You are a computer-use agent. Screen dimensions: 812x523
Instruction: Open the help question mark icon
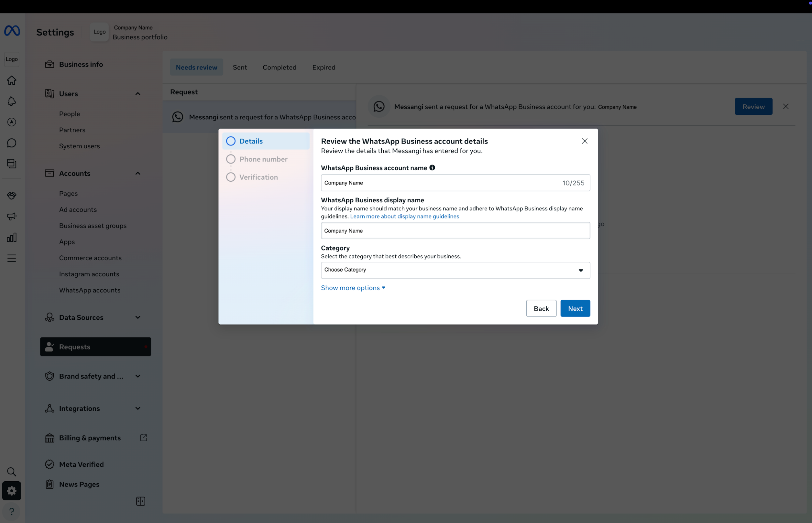coord(12,511)
